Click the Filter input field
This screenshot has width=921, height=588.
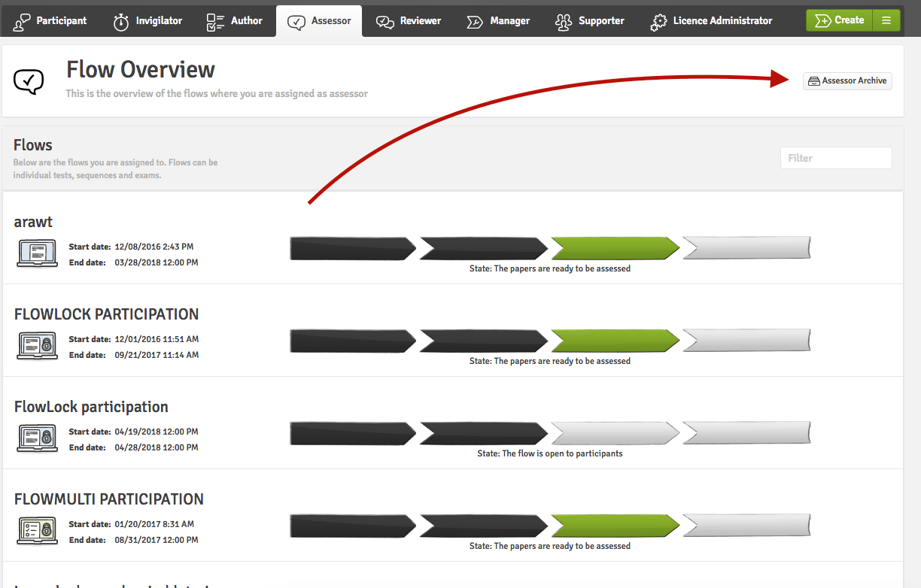pyautogui.click(x=835, y=158)
